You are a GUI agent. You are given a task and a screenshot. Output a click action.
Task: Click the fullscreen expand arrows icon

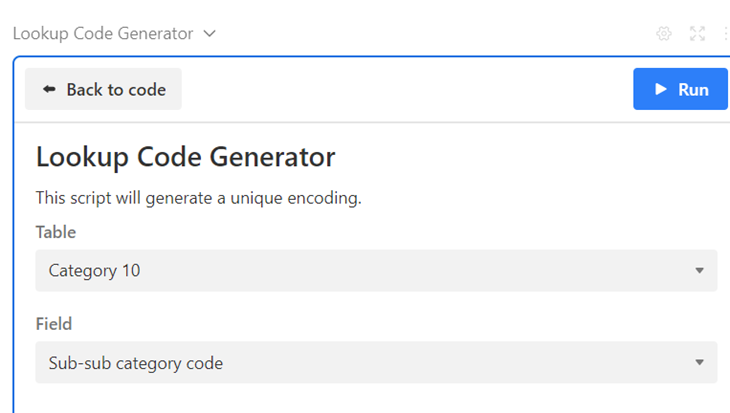click(x=697, y=34)
